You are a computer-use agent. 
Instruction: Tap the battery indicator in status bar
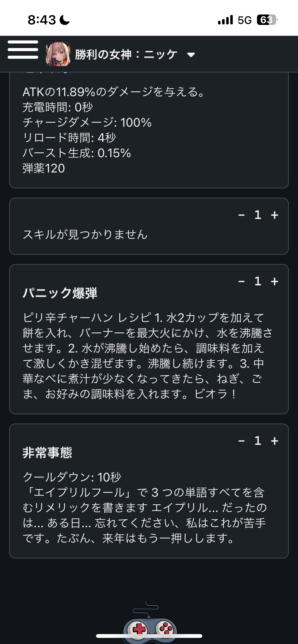(267, 20)
